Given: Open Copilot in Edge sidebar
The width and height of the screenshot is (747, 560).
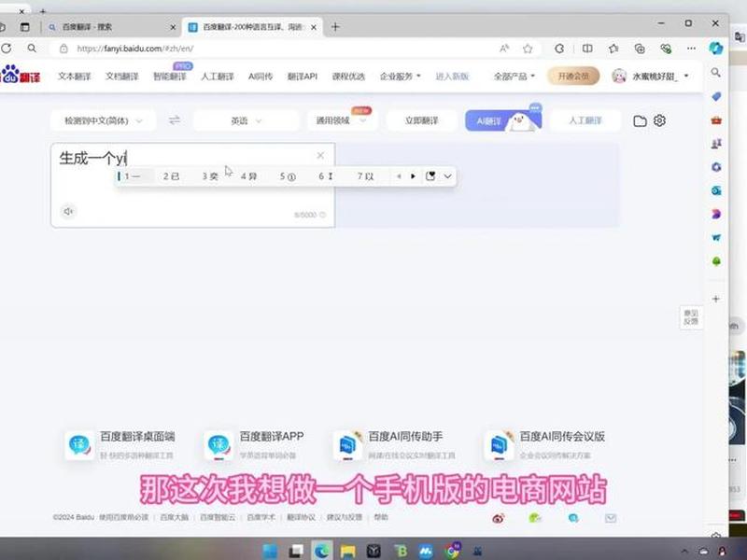Looking at the screenshot, I should (x=715, y=49).
